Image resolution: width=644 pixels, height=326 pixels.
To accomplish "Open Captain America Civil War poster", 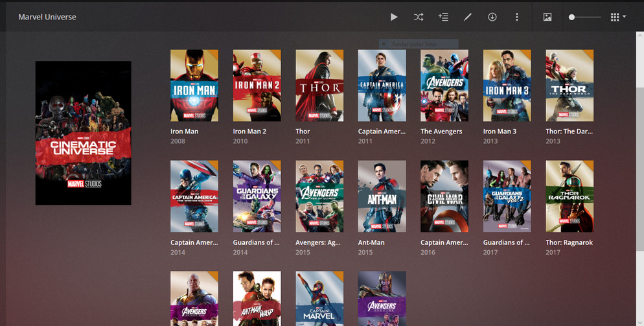I will pyautogui.click(x=444, y=196).
